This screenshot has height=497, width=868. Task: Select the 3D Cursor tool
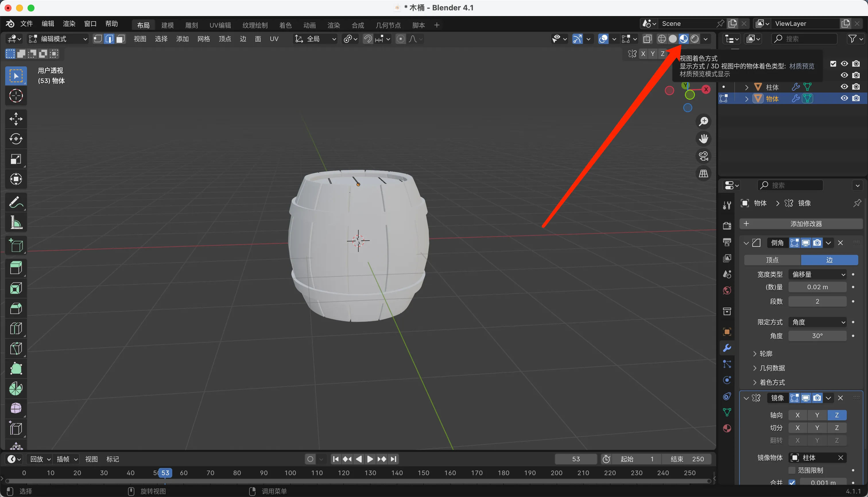pos(16,96)
